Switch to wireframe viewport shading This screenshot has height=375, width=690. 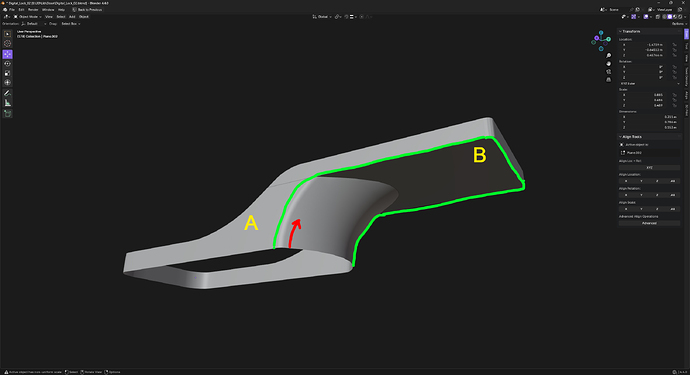coord(664,17)
